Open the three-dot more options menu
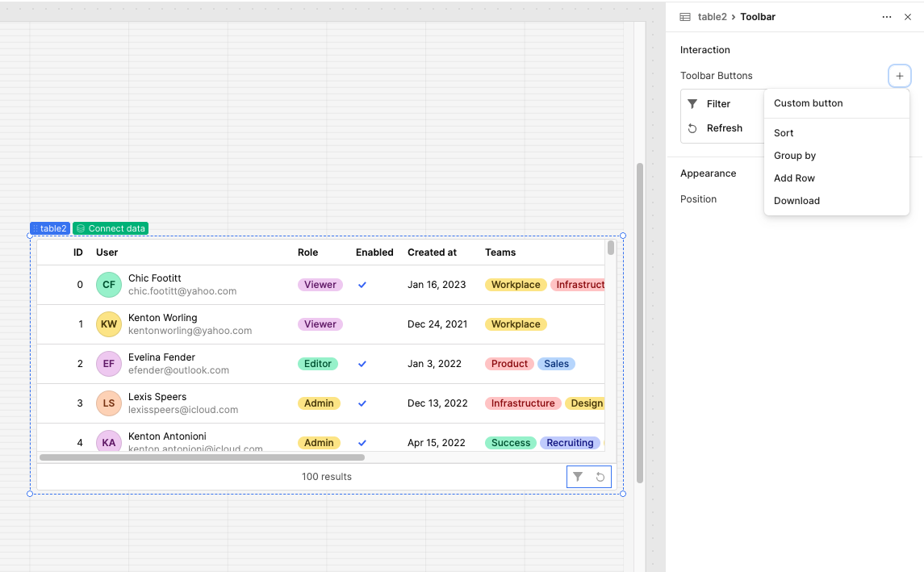The height and width of the screenshot is (572, 924). (887, 17)
